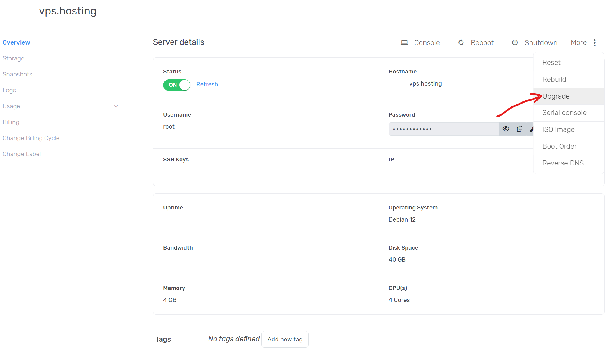Click the three-dot More icon
Viewport: 611px width, 364px height.
[x=594, y=43]
